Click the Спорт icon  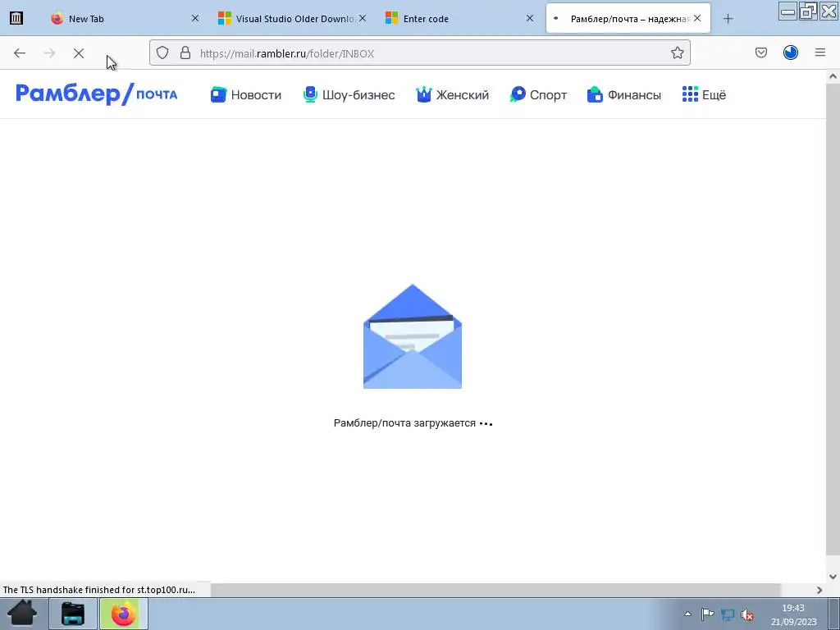pyautogui.click(x=518, y=94)
